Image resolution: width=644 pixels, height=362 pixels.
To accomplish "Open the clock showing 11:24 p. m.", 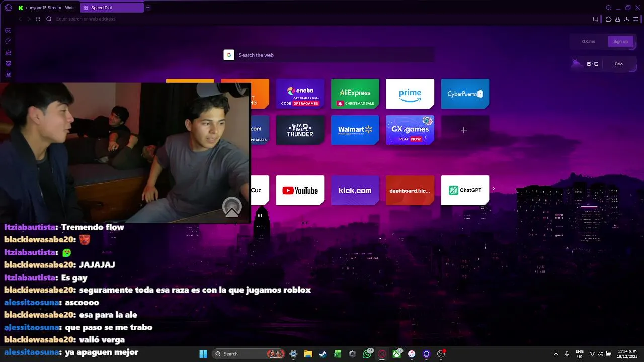I will click(x=627, y=354).
